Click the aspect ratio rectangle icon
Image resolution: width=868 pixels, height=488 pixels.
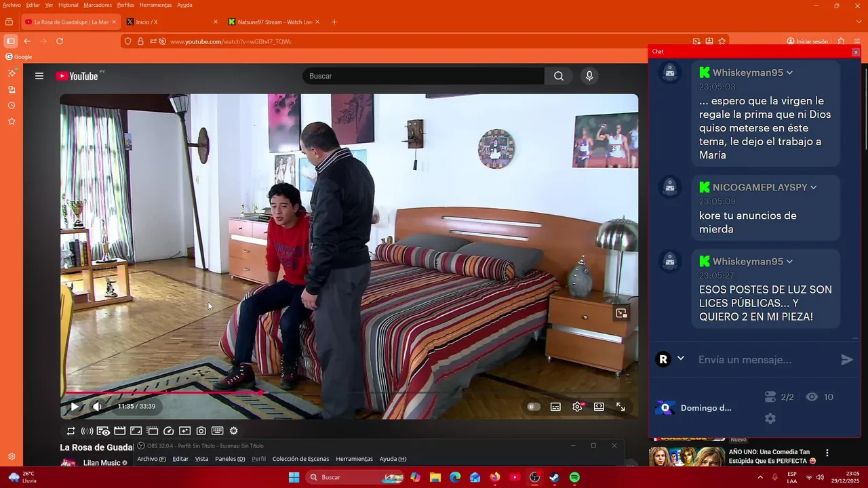point(136,431)
